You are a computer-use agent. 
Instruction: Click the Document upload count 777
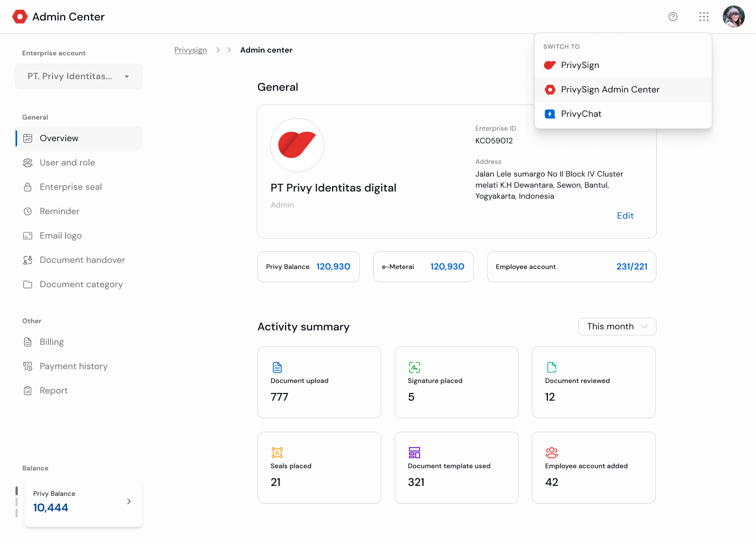[279, 397]
